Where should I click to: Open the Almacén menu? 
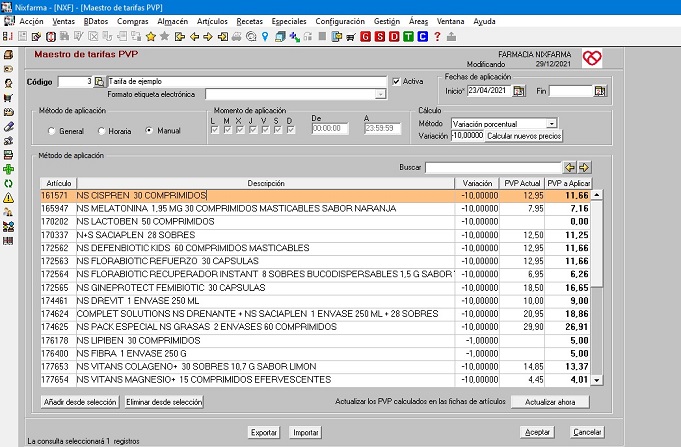(172, 21)
